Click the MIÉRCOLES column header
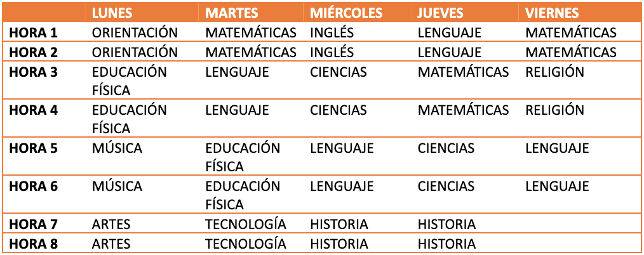 [346, 13]
